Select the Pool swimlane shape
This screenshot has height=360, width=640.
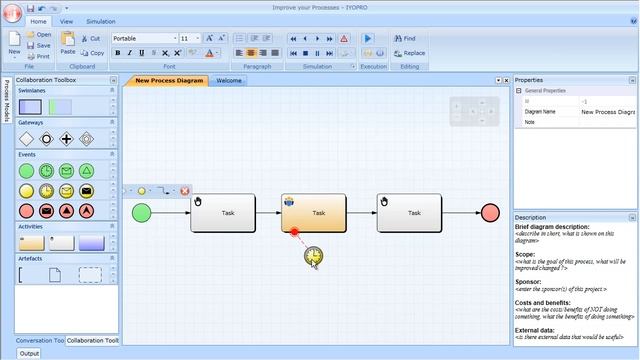click(30, 107)
